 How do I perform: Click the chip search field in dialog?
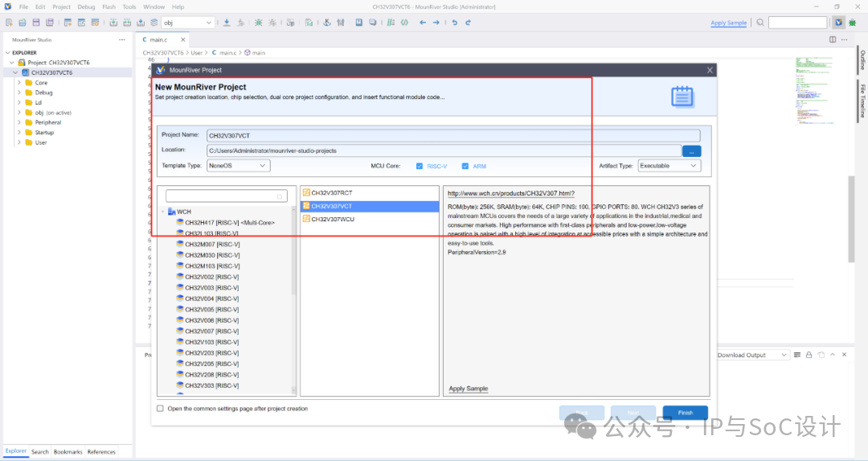tap(227, 196)
